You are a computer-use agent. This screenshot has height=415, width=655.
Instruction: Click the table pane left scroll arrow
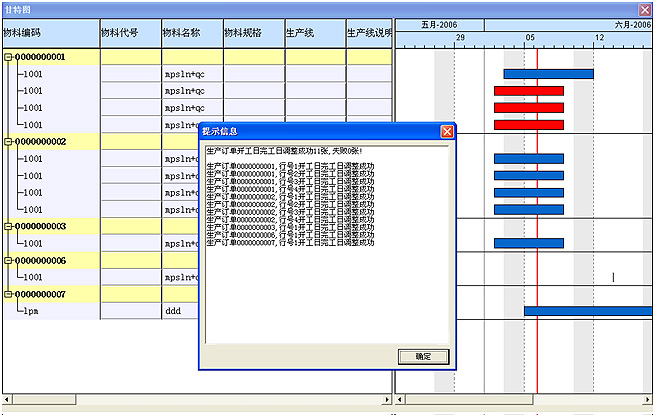point(7,400)
